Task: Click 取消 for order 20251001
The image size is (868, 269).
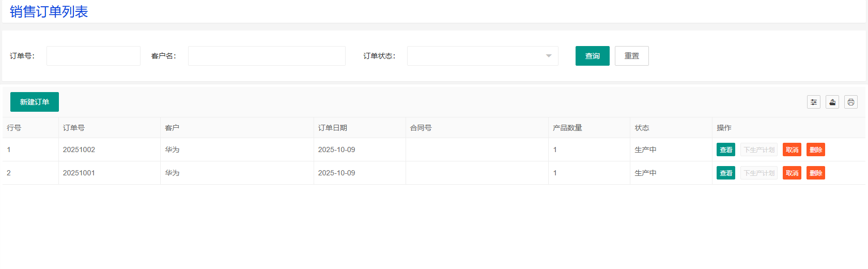Action: [792, 173]
